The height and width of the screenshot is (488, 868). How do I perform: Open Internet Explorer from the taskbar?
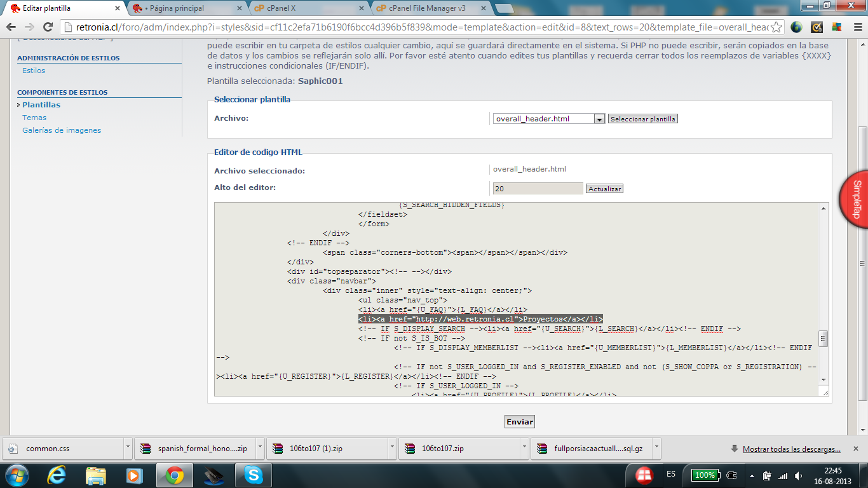coord(57,475)
